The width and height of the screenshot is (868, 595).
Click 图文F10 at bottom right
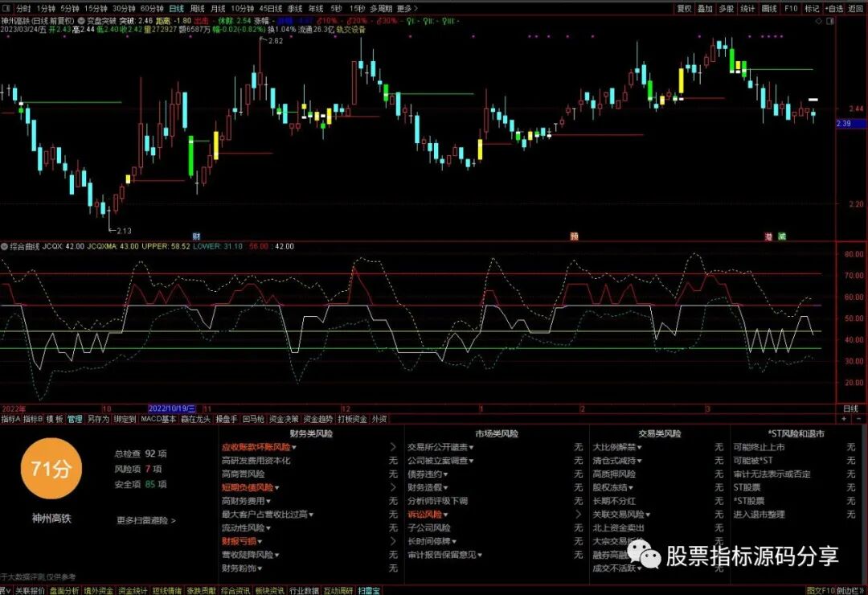point(821,590)
